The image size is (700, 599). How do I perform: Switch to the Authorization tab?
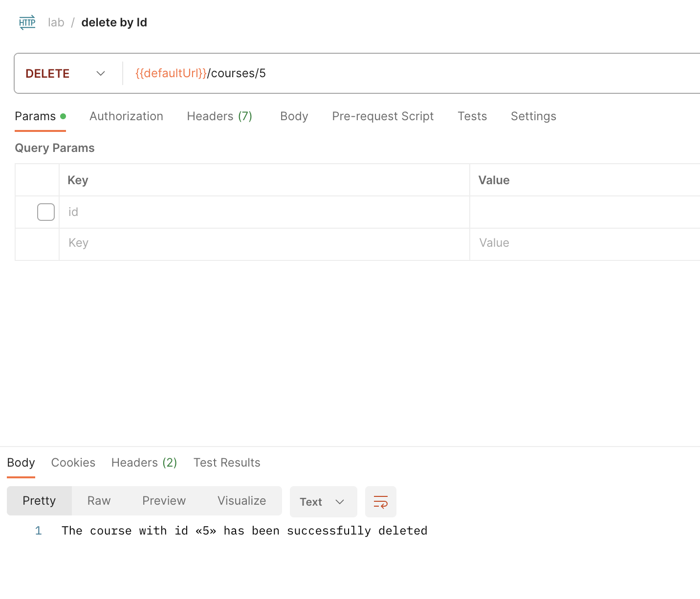point(126,116)
